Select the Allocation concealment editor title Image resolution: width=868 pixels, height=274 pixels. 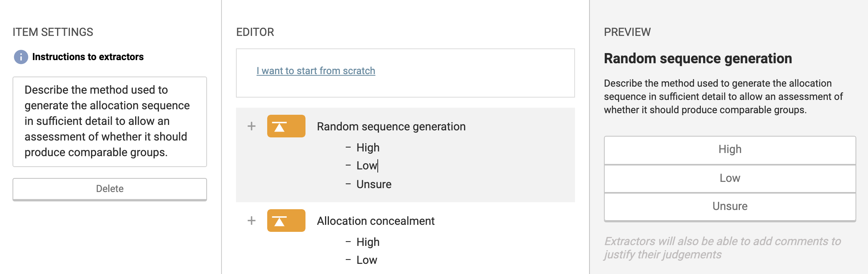(375, 221)
